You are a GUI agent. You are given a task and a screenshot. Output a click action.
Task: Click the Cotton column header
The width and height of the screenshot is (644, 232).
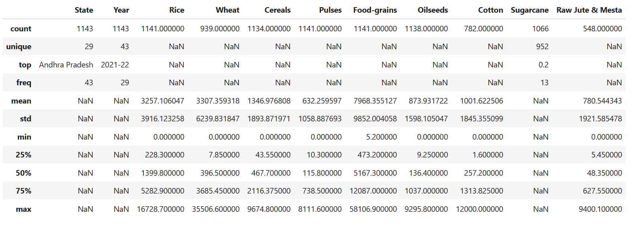490,10
